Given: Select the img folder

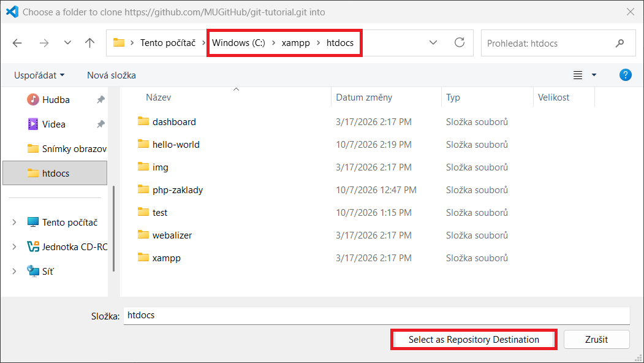Looking at the screenshot, I should [x=160, y=167].
